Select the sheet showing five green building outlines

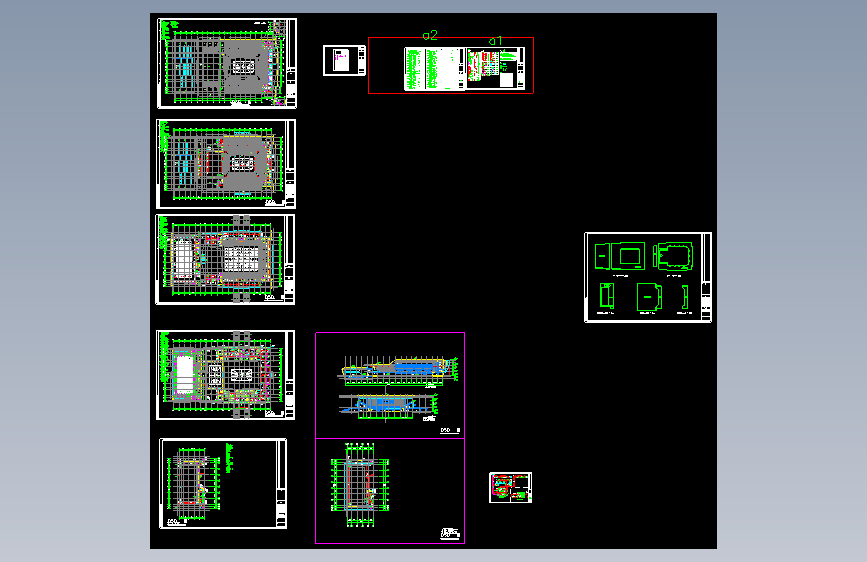648,278
